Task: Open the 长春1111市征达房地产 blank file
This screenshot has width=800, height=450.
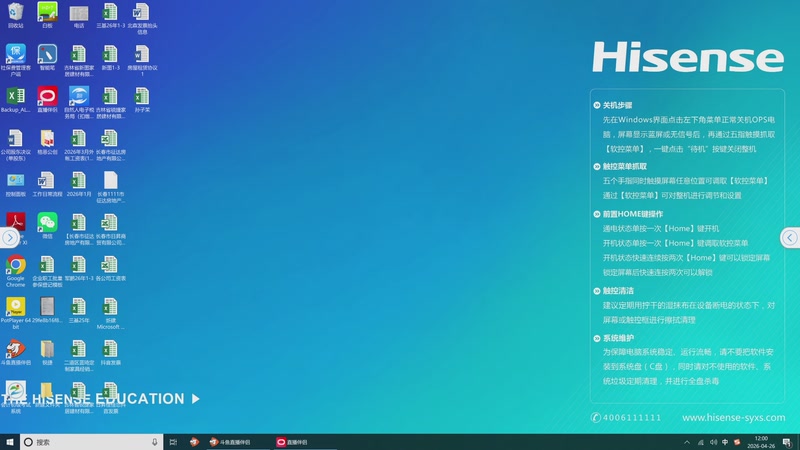Action: pos(111,187)
